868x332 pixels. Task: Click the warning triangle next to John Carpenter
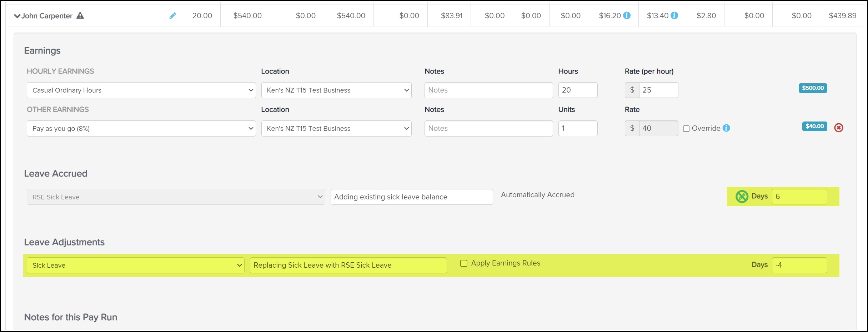pyautogui.click(x=80, y=16)
